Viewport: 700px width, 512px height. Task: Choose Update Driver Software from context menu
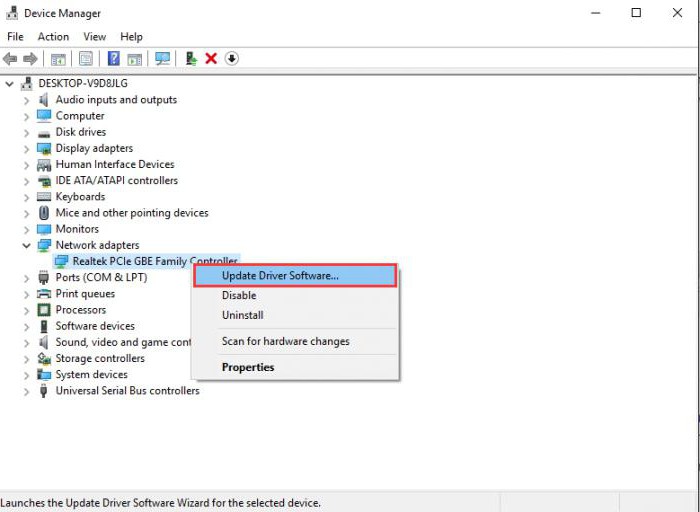click(x=280, y=275)
